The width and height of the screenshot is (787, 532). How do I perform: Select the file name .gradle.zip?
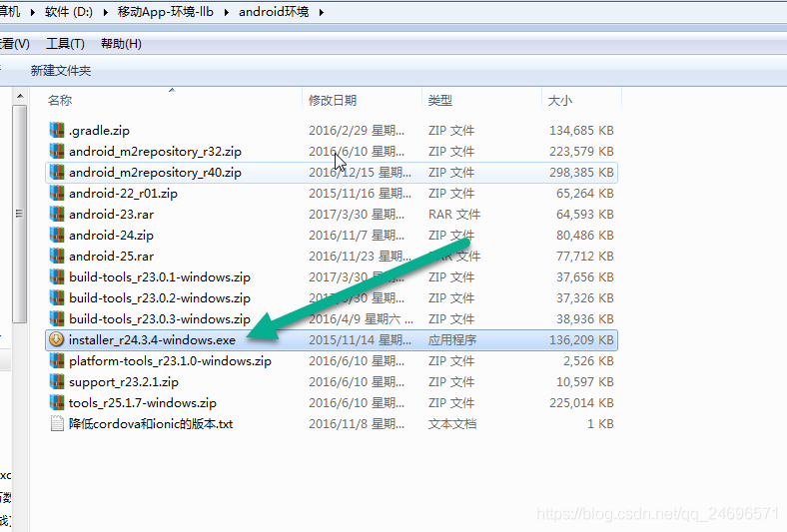[100, 131]
